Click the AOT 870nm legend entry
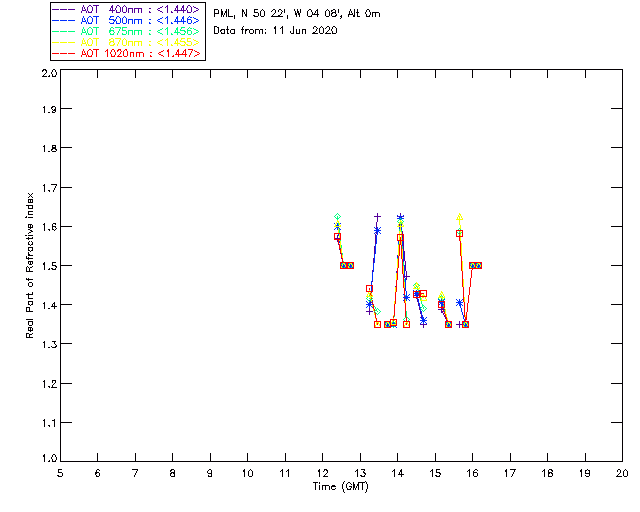 pos(127,42)
